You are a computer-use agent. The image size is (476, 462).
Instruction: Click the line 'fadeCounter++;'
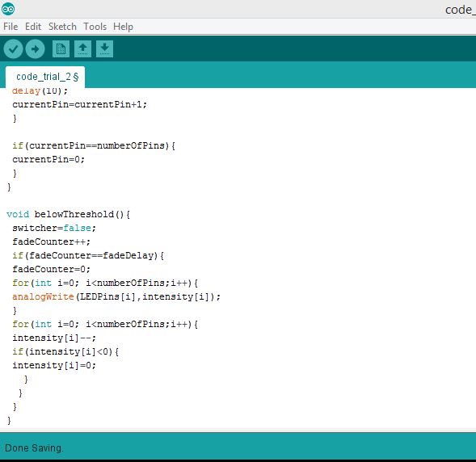click(x=51, y=241)
